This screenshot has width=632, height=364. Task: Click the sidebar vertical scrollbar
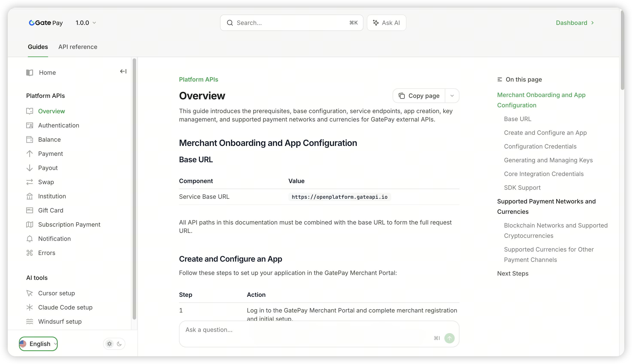(x=134, y=189)
